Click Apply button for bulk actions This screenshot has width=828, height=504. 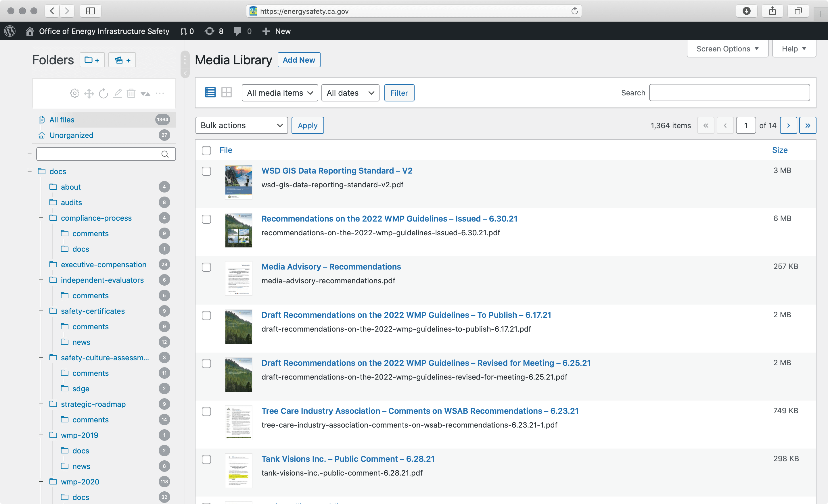coord(308,125)
